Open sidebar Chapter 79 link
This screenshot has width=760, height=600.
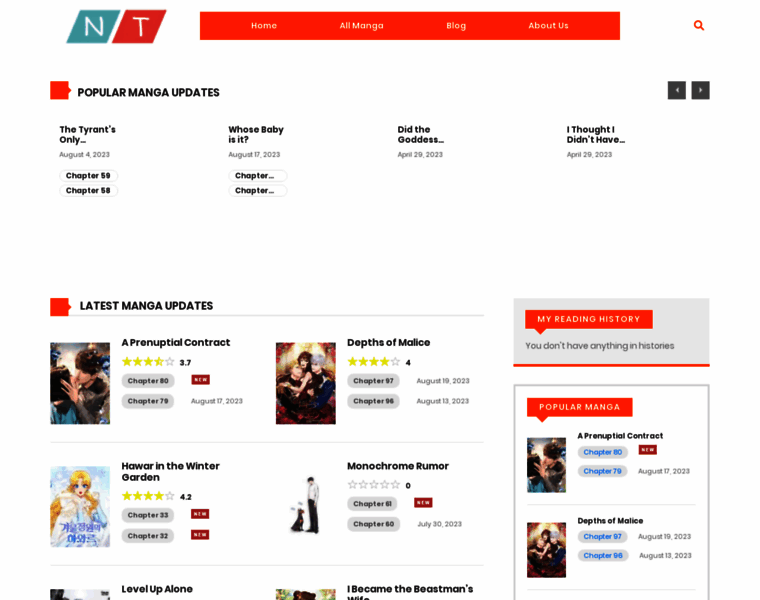(602, 471)
